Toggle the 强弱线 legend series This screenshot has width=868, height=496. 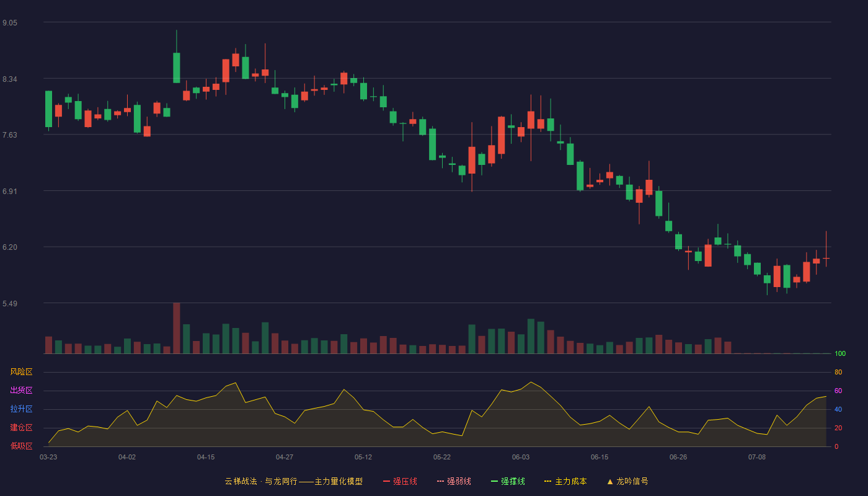click(x=454, y=481)
